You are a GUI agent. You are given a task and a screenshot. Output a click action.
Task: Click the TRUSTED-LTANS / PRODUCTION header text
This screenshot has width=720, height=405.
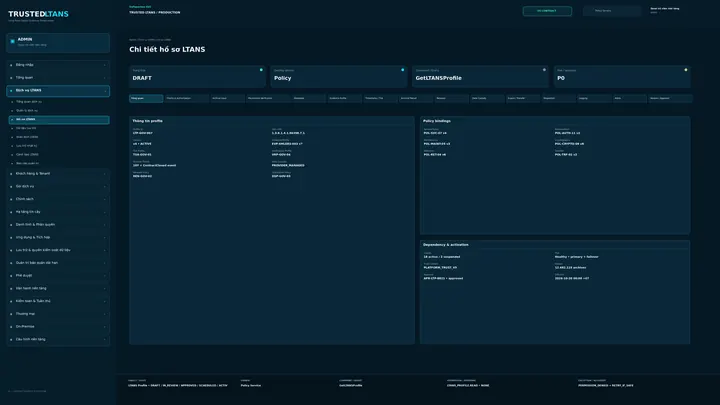pos(155,13)
